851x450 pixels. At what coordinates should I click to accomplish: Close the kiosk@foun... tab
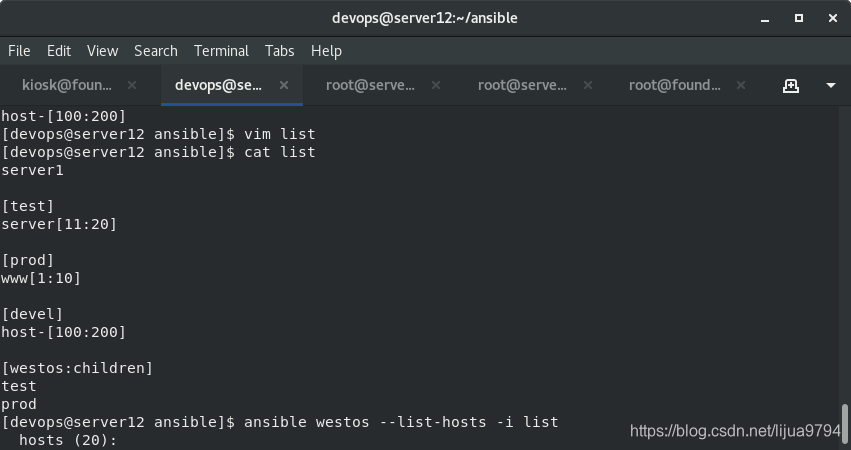click(x=132, y=85)
